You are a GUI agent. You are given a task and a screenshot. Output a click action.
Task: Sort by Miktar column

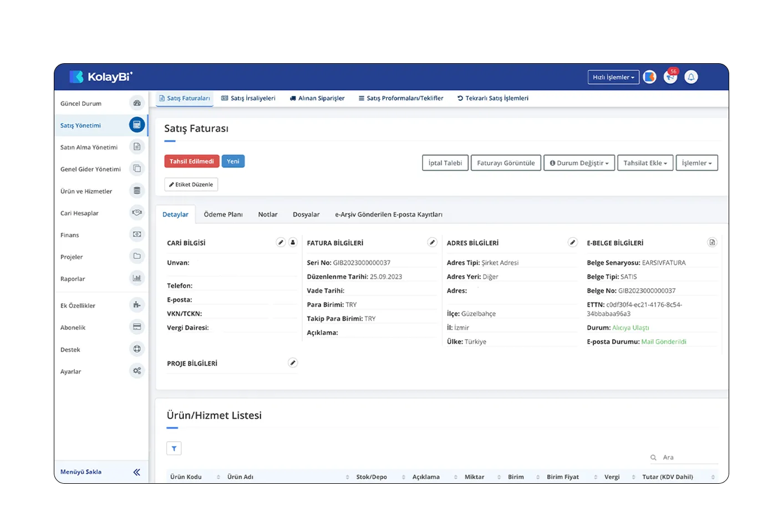click(482, 477)
